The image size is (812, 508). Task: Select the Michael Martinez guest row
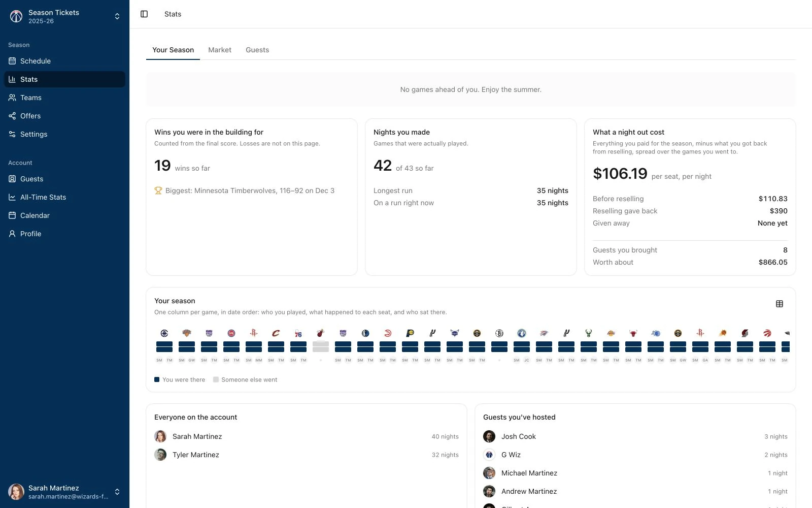pos(635,473)
